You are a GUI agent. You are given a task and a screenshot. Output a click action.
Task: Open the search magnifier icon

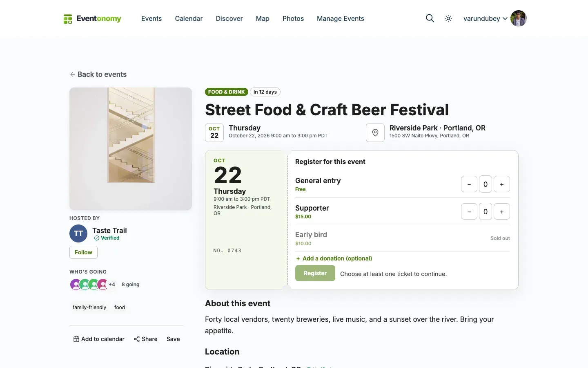pos(430,18)
